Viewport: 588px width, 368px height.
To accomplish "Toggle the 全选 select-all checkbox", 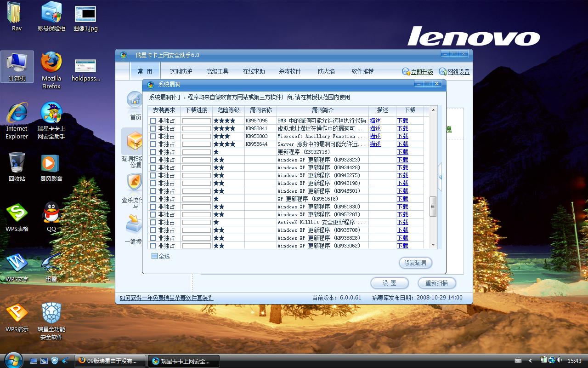I will coord(154,256).
